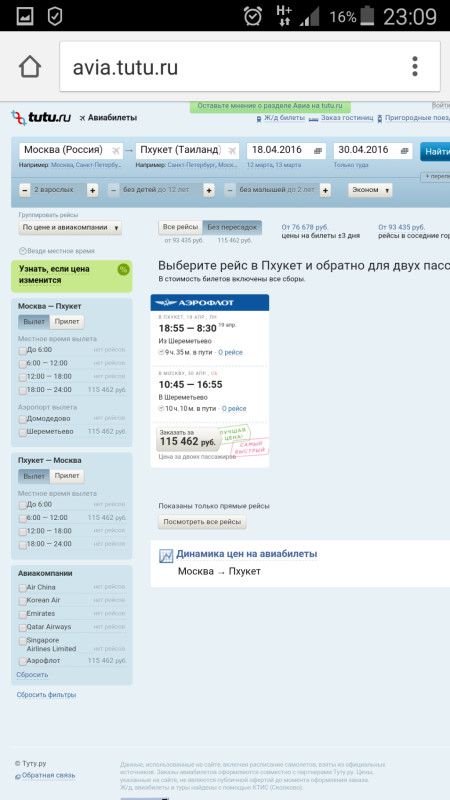Screen dimensions: 450x800
Task: Open the calendar icon for departure date
Action: (318, 151)
